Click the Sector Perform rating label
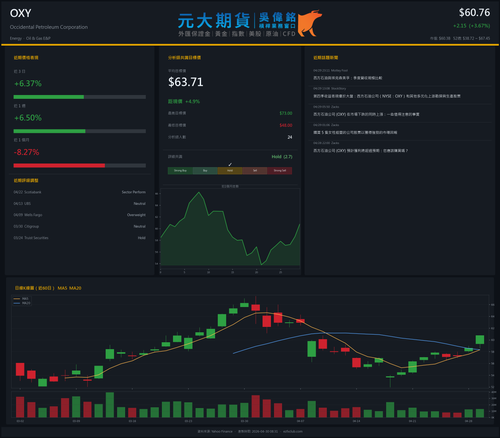The image size is (500, 438). pyautogui.click(x=134, y=192)
